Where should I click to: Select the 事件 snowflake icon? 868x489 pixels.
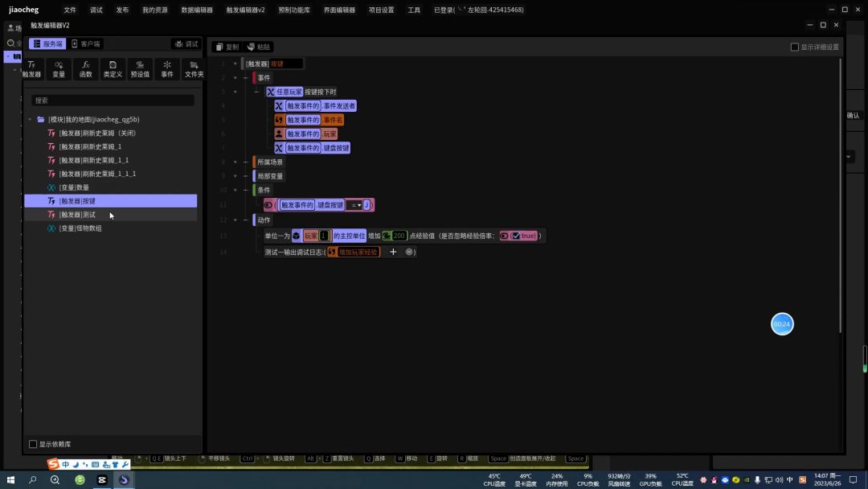tap(167, 68)
